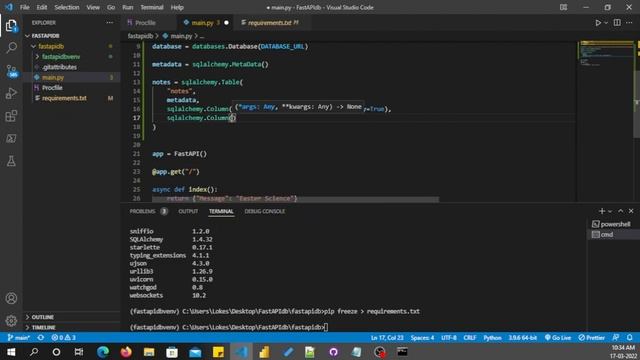Open Procfile from the Explorer tree
Viewport: 640px width, 360px height.
pos(52,88)
